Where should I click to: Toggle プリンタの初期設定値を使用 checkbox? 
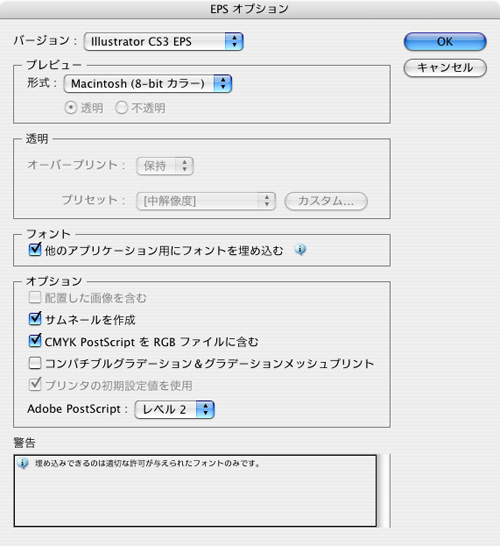point(35,384)
